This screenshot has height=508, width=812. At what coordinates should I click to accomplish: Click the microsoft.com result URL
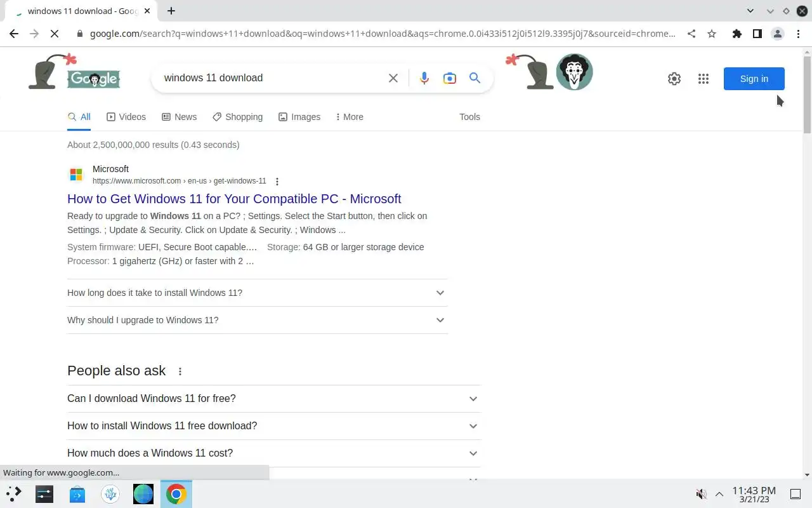coord(180,181)
